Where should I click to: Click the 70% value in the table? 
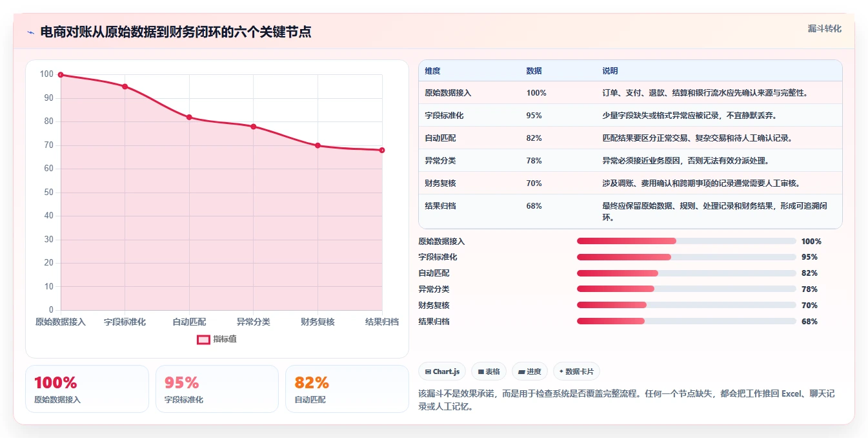coord(534,183)
